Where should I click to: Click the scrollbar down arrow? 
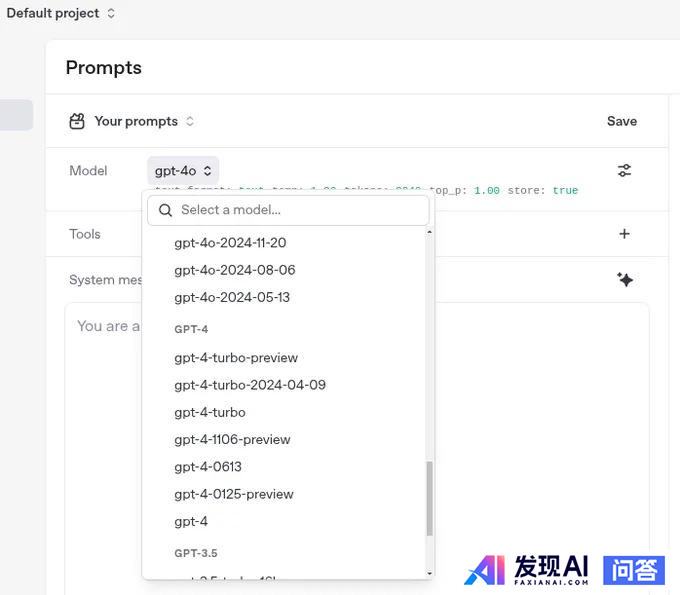click(x=429, y=573)
